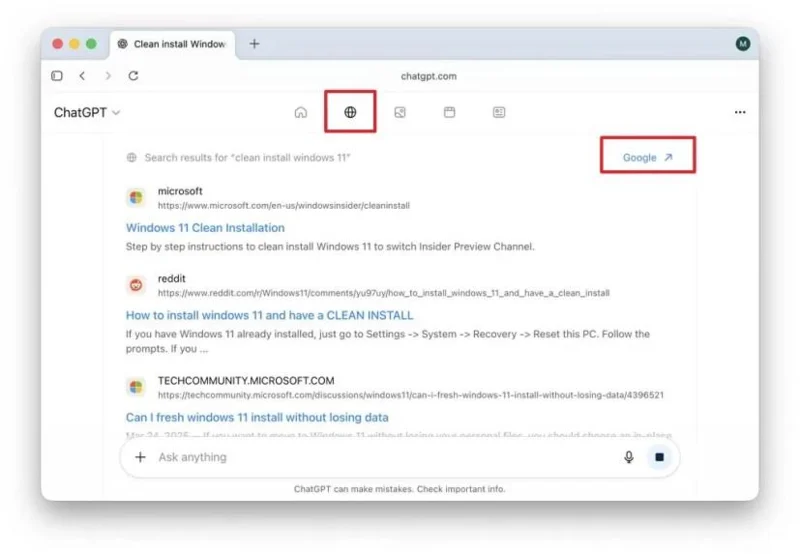Go back with the left arrow
Viewport: 800px width, 554px height.
point(82,75)
